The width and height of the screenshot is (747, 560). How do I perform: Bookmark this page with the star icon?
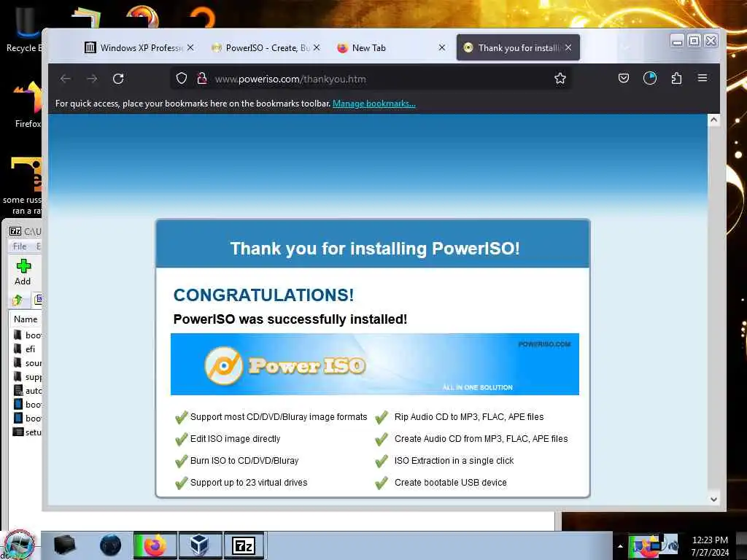point(560,79)
